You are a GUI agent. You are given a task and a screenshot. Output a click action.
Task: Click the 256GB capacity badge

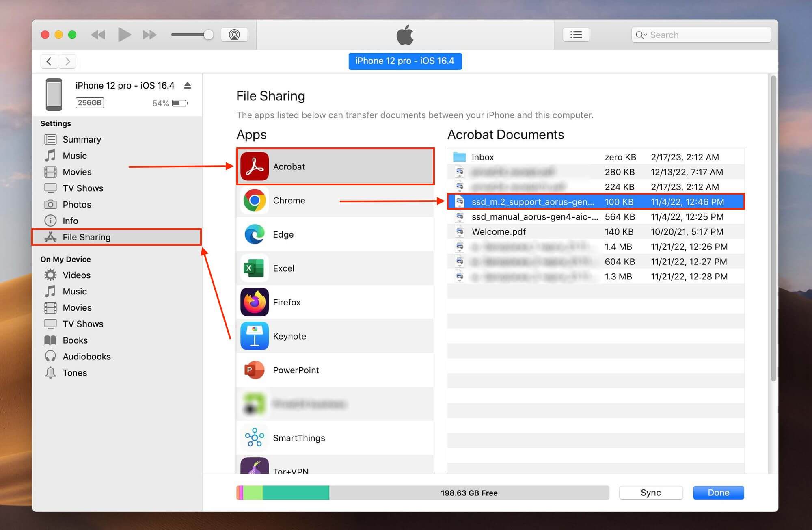(90, 103)
